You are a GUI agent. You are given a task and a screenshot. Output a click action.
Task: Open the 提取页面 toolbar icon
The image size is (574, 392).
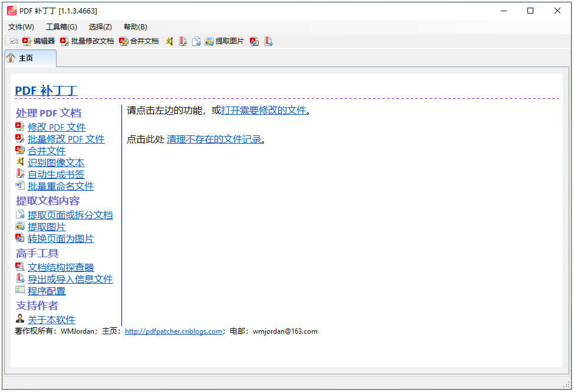196,41
